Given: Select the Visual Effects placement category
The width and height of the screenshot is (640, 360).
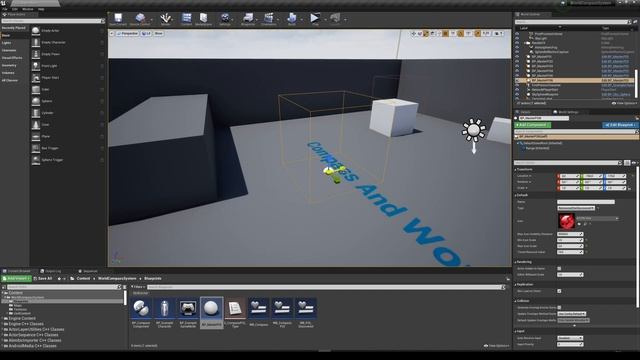Looking at the screenshot, I should pyautogui.click(x=12, y=58).
